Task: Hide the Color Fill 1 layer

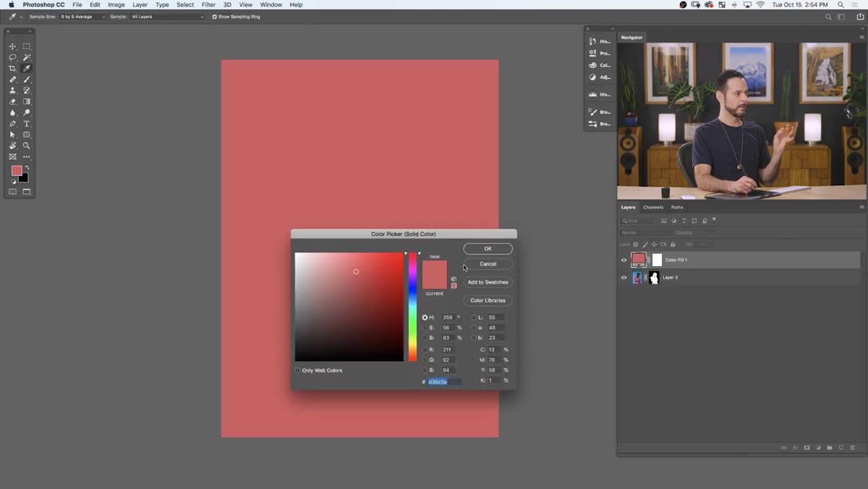Action: click(624, 260)
